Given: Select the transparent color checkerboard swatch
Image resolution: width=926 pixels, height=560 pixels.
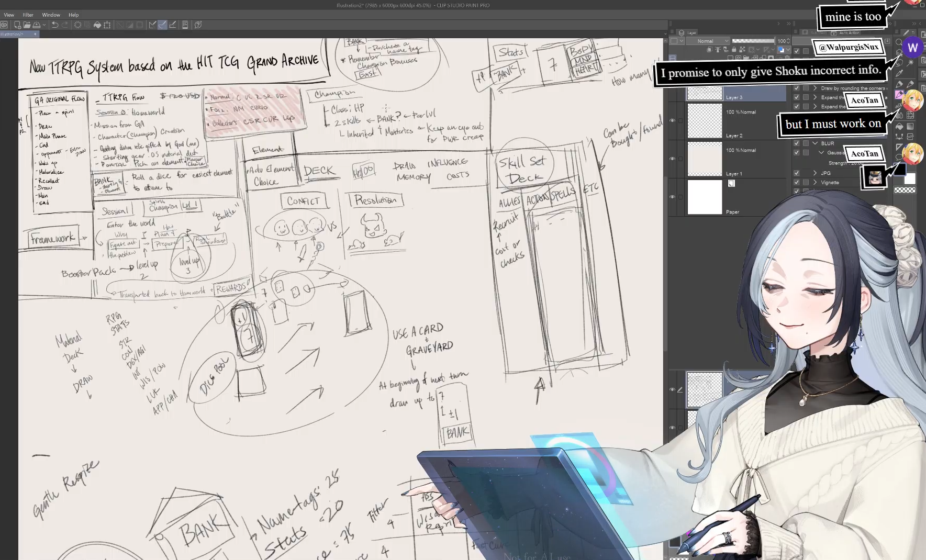Looking at the screenshot, I should (905, 190).
